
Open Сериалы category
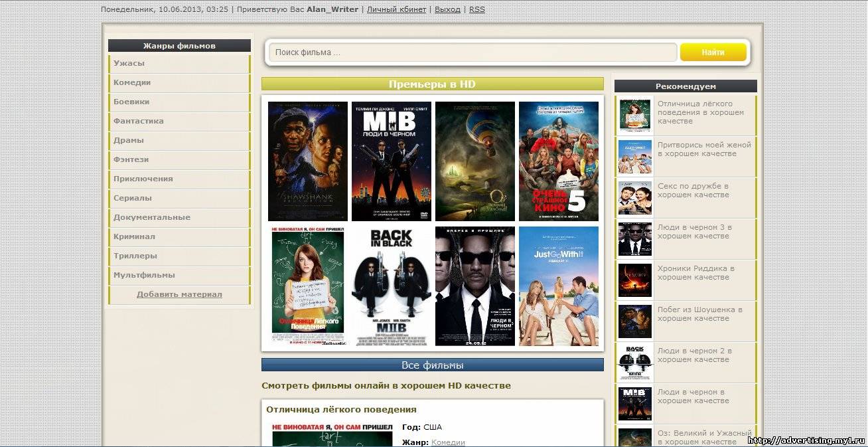coord(179,199)
